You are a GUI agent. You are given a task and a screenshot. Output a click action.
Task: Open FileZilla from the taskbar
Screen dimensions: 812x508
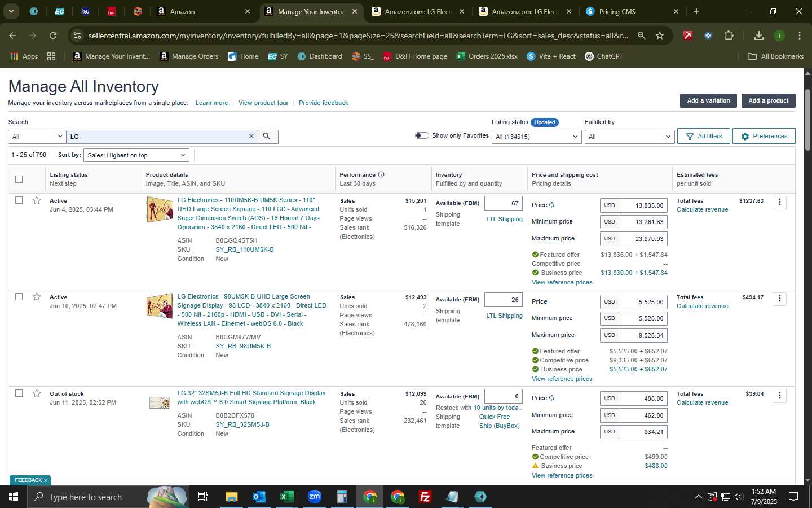point(425,497)
